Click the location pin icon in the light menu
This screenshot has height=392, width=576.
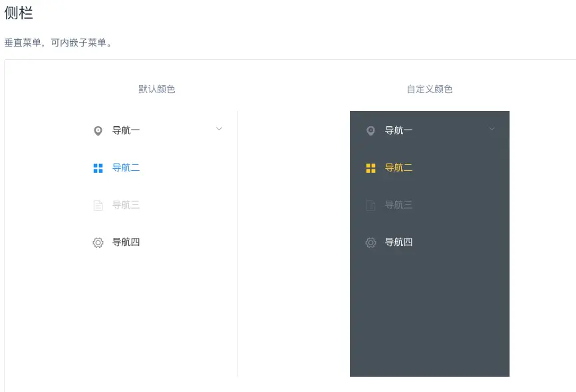point(98,131)
